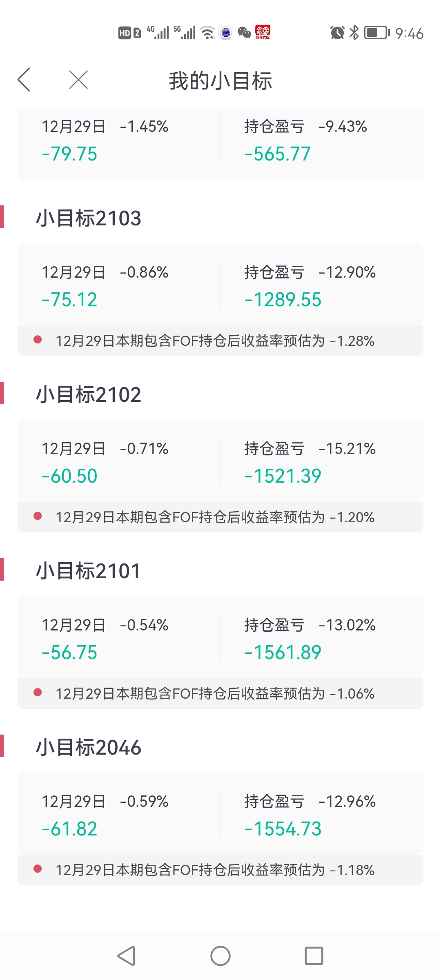Open the 小目标2102 section heading
This screenshot has width=441, height=980.
89,394
